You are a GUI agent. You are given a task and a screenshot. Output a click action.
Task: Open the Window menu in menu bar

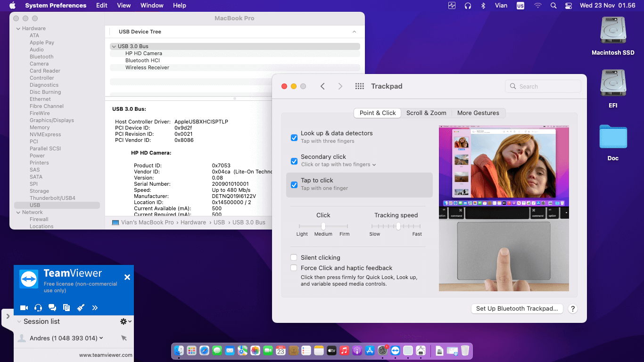[152, 6]
